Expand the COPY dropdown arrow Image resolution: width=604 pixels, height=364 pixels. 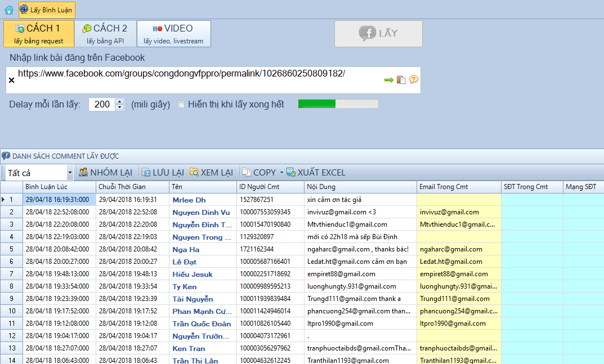281,173
